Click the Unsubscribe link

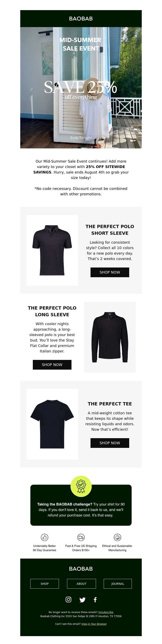click(106, 612)
